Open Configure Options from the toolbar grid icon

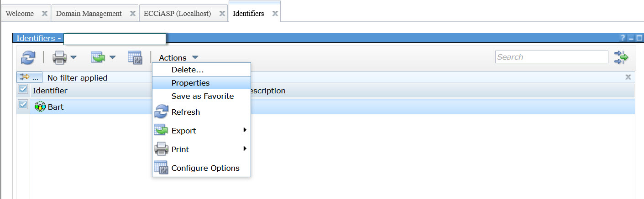coord(135,57)
